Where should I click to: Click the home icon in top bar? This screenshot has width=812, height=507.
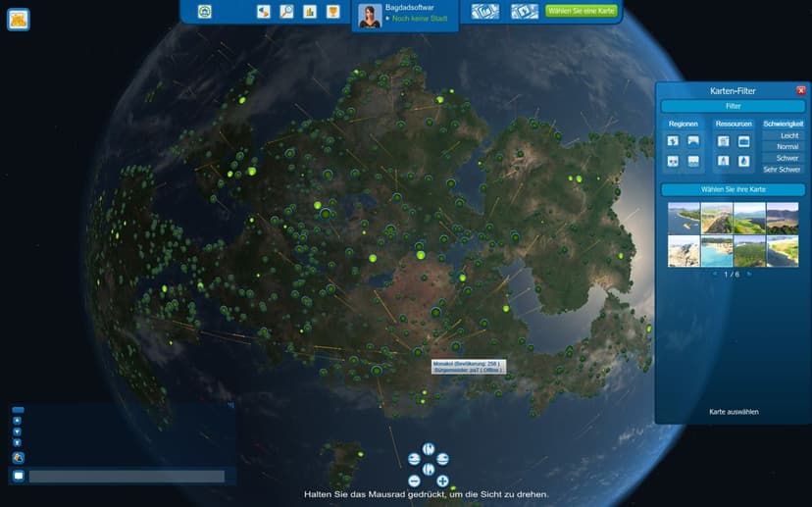point(205,12)
